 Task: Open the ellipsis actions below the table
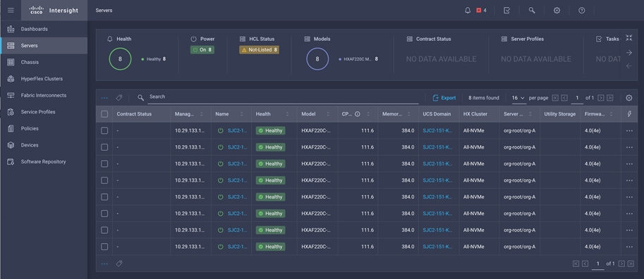coord(104,263)
